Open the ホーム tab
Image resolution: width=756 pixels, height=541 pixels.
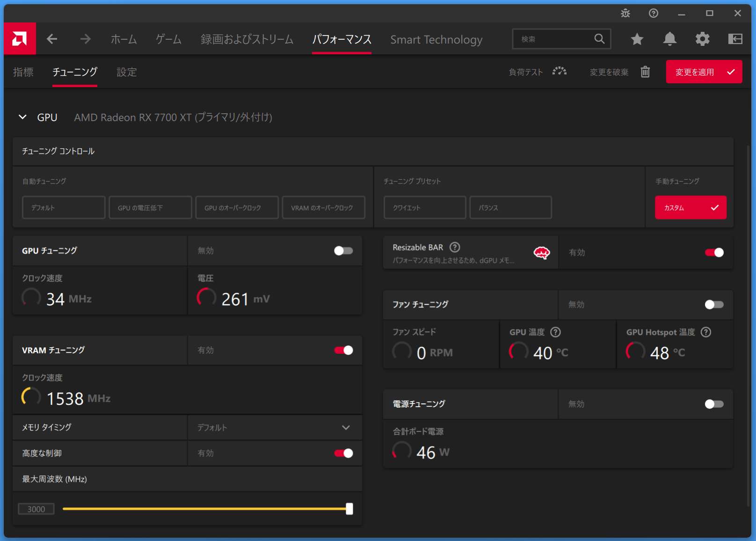pyautogui.click(x=124, y=39)
